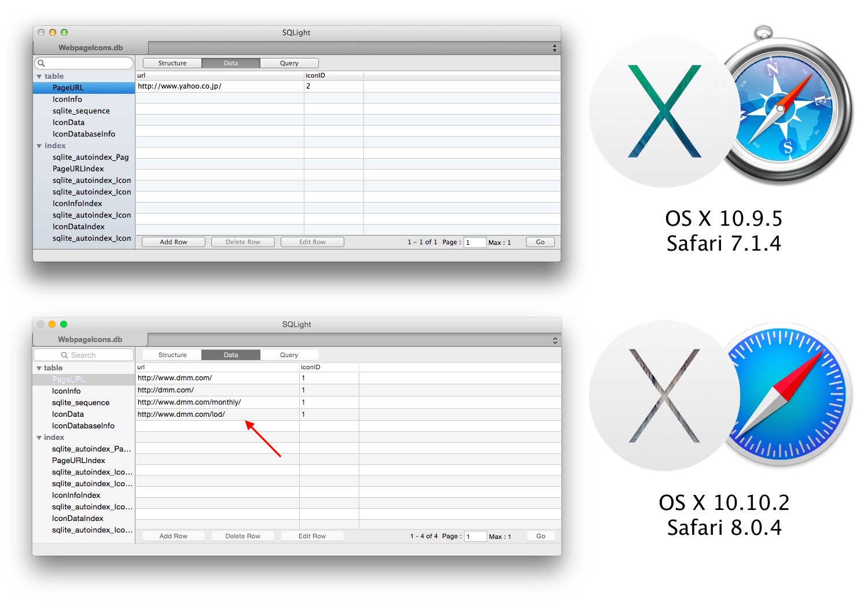
Task: Select IconData table in upper SQLight window
Action: point(84,123)
